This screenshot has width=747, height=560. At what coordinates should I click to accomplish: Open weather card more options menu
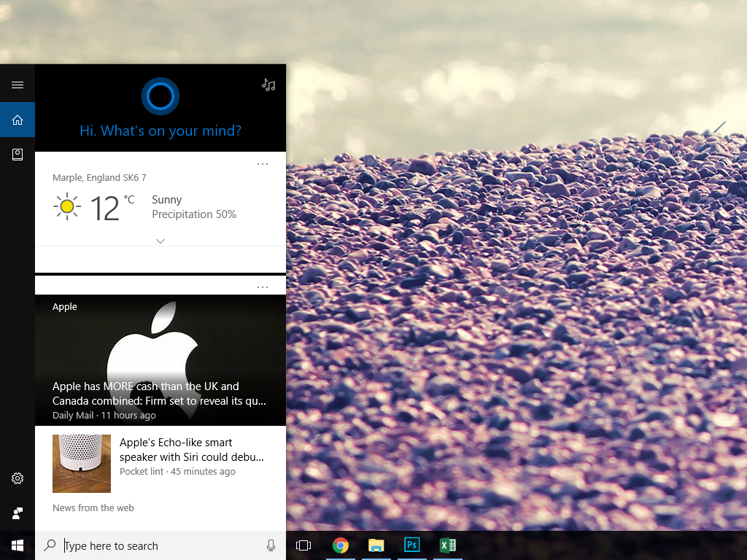(263, 164)
